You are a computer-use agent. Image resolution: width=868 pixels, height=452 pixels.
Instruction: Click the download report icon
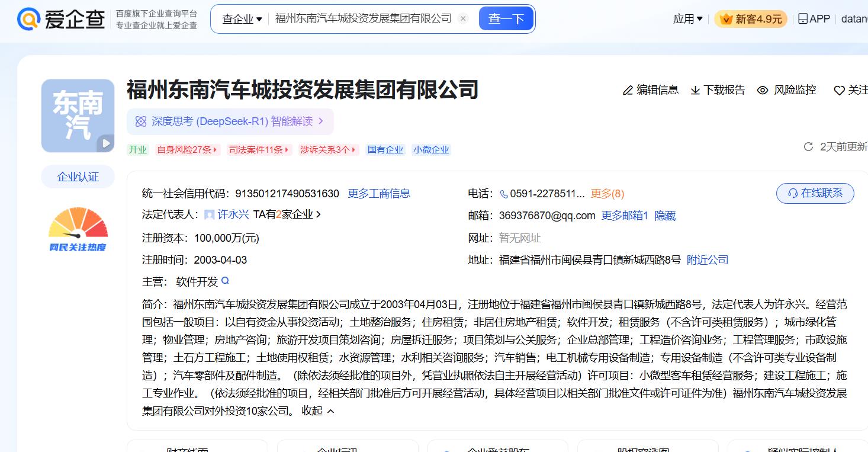click(x=695, y=91)
